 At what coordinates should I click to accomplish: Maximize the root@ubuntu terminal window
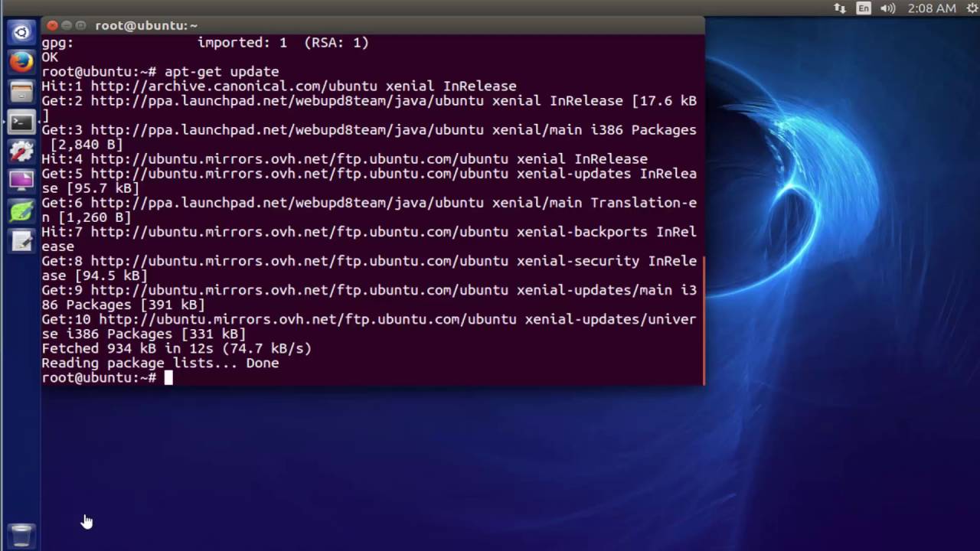tap(80, 25)
